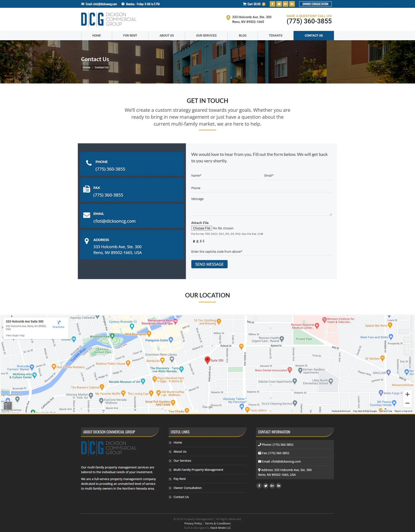
Task: Click the Twitter icon in the footer
Action: point(266,486)
